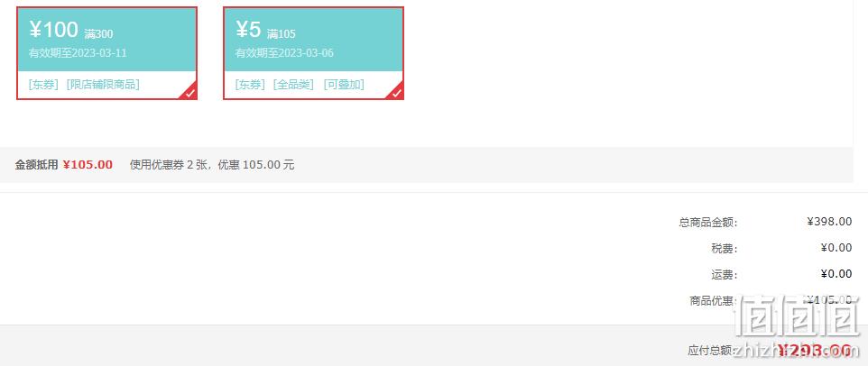Click the expiry date 2023-03-11 text

click(x=99, y=53)
